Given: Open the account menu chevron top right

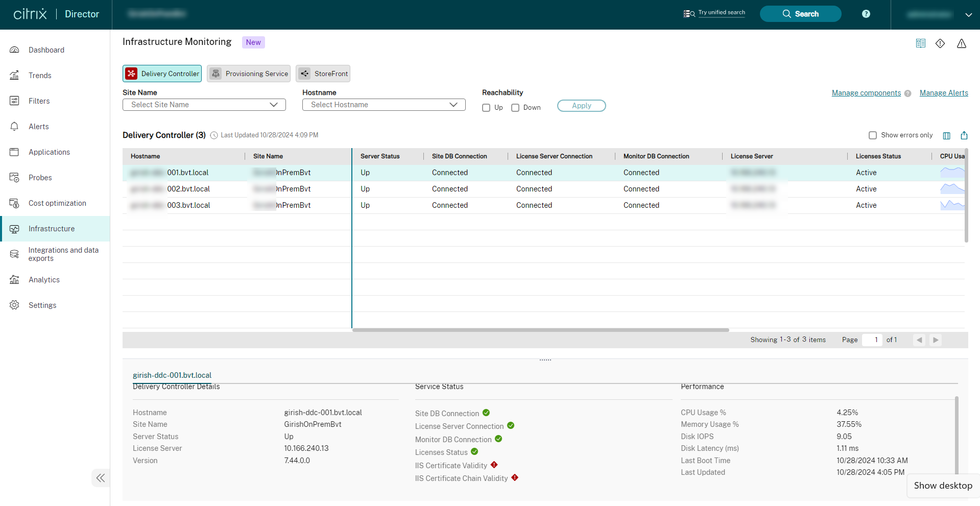Looking at the screenshot, I should click(x=969, y=14).
